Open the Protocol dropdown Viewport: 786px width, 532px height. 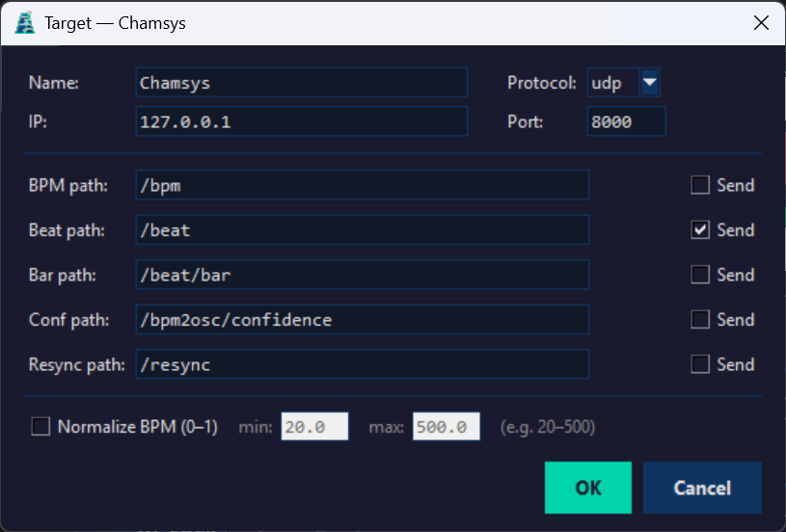[650, 82]
